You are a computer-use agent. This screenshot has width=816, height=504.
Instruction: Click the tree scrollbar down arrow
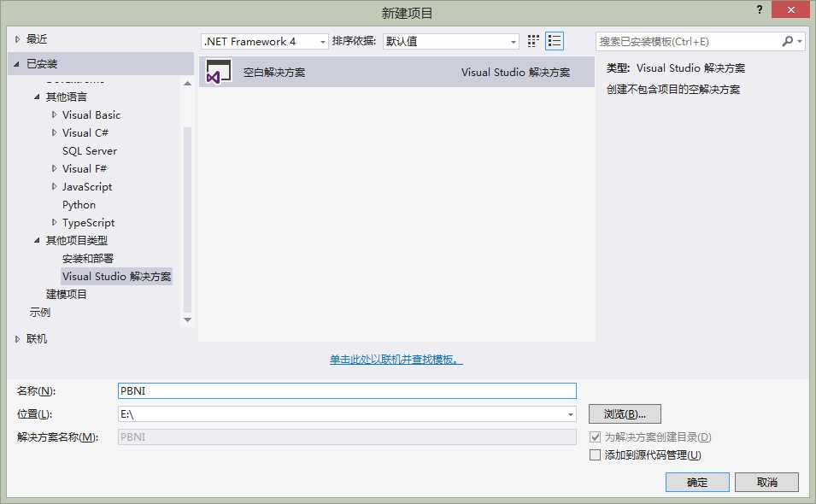coord(188,319)
